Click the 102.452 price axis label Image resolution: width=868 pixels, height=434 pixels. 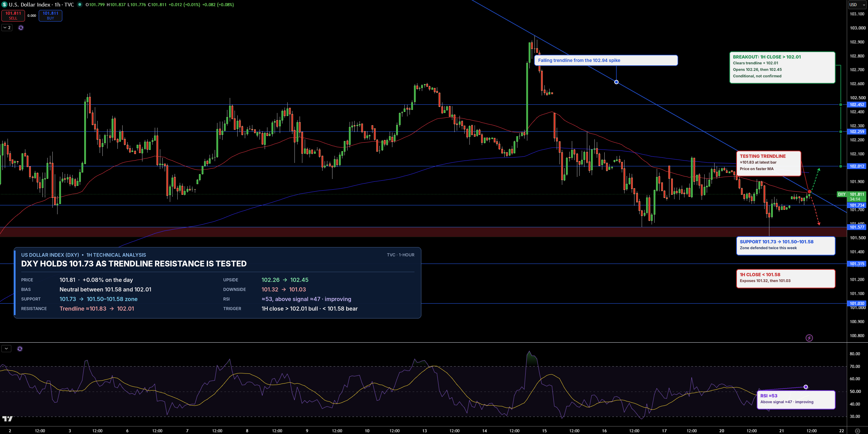(x=857, y=105)
